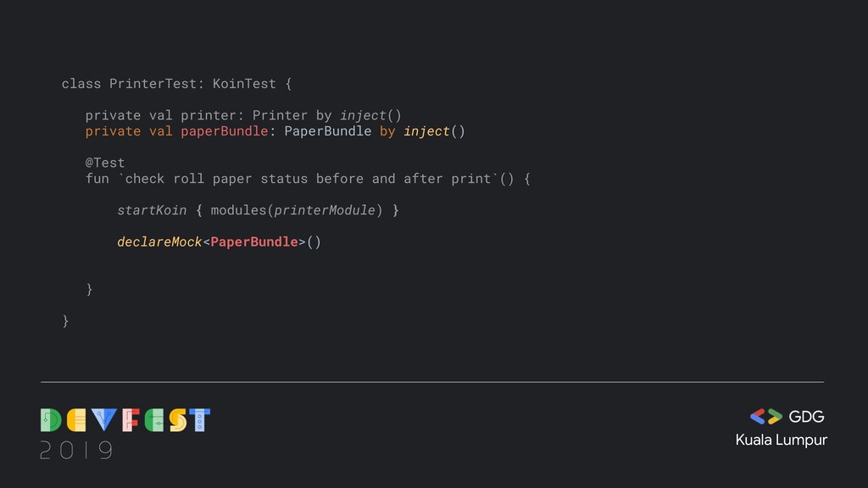
Task: Click the highlighted yellow 'inject' call
Action: [426, 131]
